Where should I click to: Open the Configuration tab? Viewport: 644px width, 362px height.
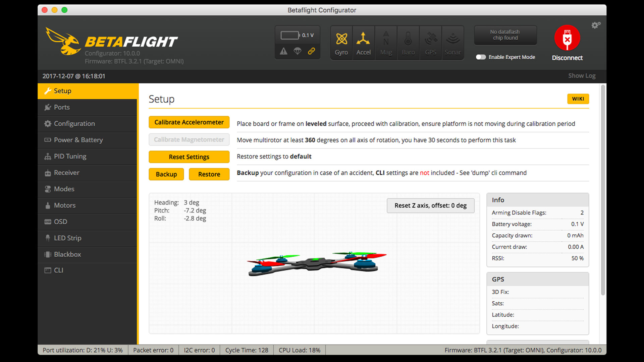87,124
